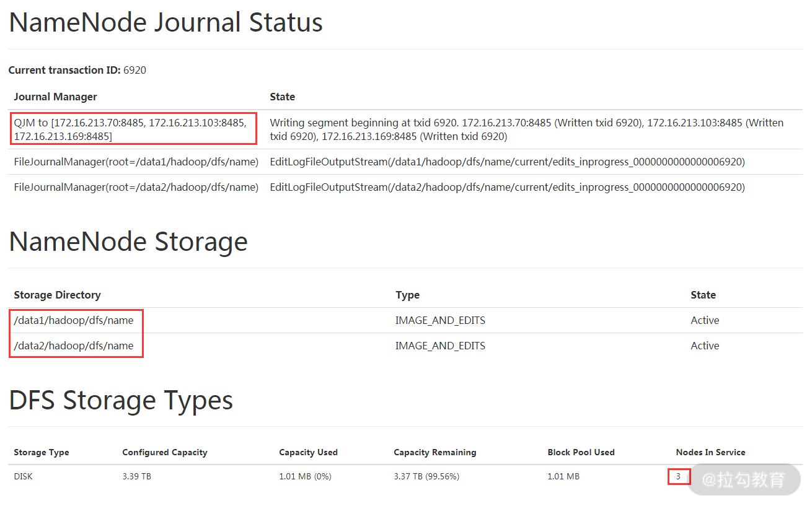This screenshot has width=812, height=506.
Task: Click the Current transaction ID value 6920
Action: coord(135,70)
